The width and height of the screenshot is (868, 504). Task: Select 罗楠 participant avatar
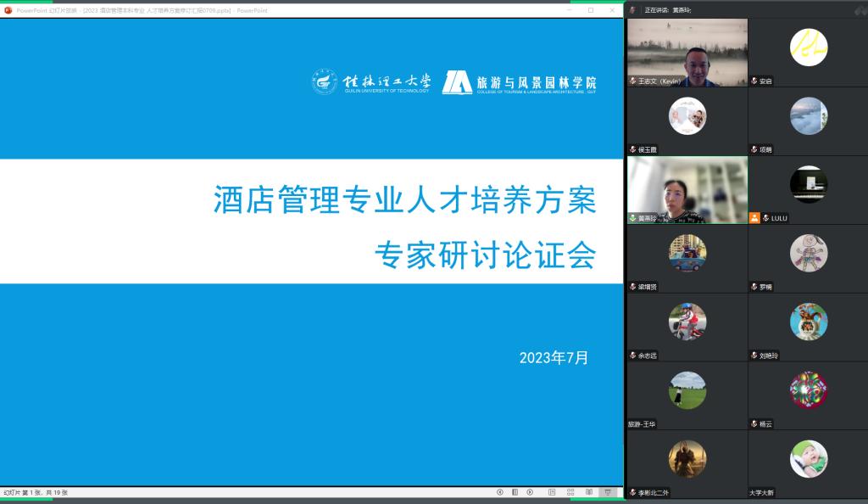click(x=808, y=253)
